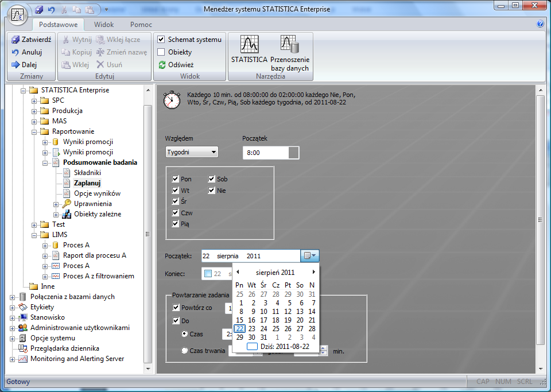The width and height of the screenshot is (551, 392).
Task: Click Administrowanie użytkownikami users icon
Action: (23, 327)
